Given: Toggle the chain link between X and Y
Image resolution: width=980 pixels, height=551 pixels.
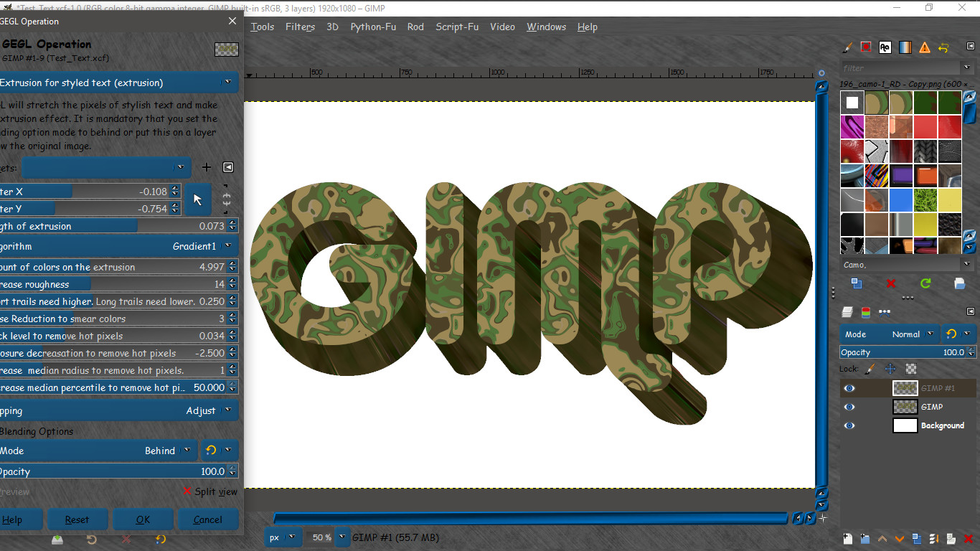Looking at the screenshot, I should (227, 200).
